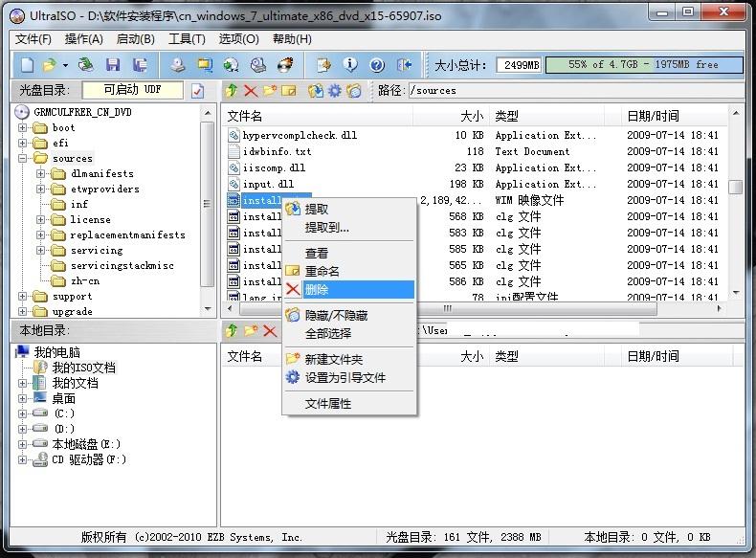Image resolution: width=756 pixels, height=558 pixels.
Task: Click the gear Set boot file icon in toolbar
Action: tap(335, 90)
